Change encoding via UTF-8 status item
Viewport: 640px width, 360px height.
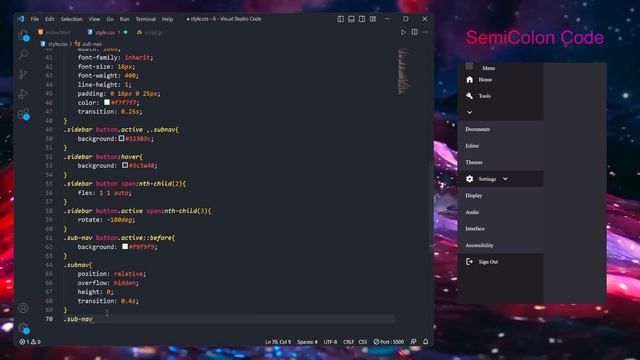(330, 342)
